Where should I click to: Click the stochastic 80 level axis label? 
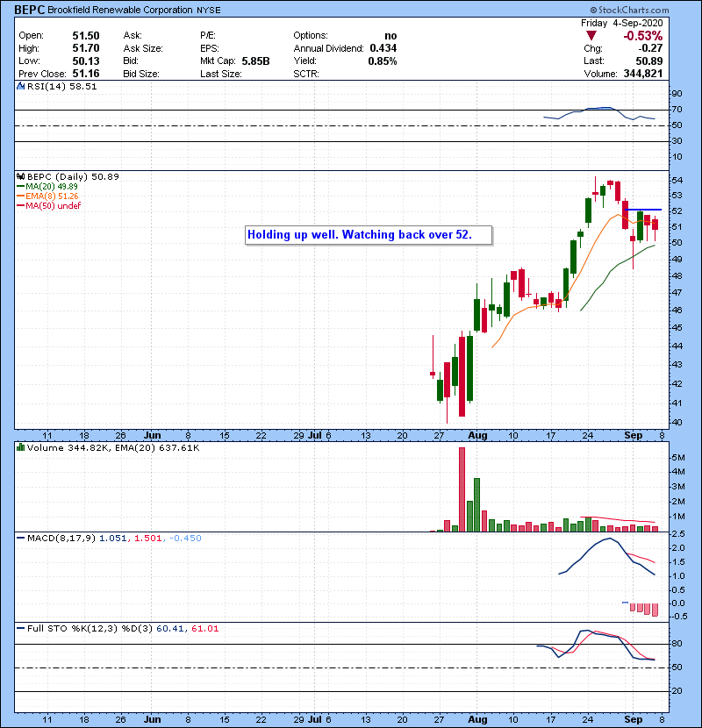677,644
